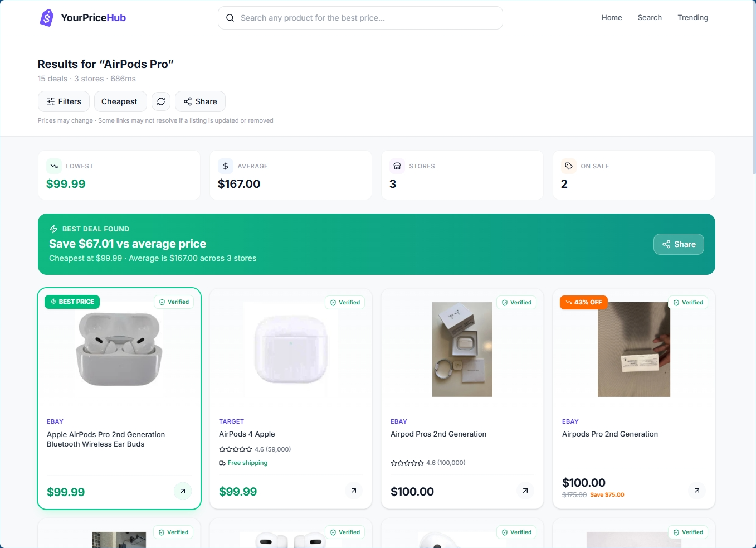Screen dimensions: 756x548
Task: Click the dollar icon on the Average card
Action: [x=225, y=166]
